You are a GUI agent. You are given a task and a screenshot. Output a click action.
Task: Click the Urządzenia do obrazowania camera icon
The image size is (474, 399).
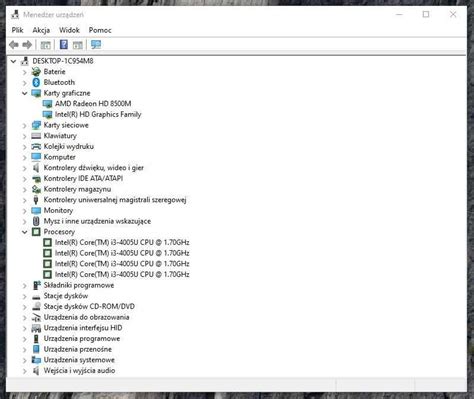[36, 317]
